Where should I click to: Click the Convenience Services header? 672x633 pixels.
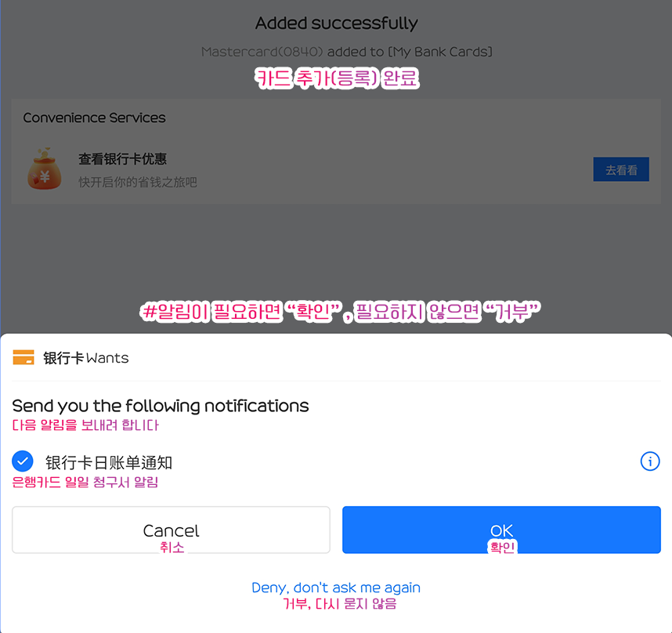(x=94, y=118)
